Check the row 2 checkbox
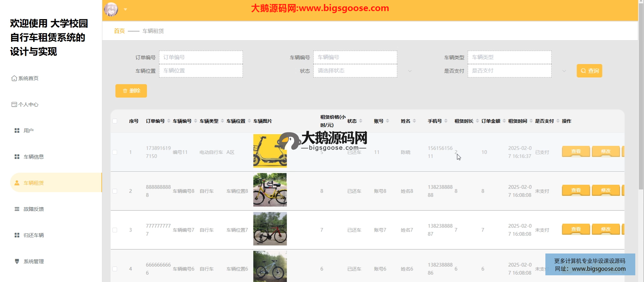This screenshot has height=282, width=644. 115,191
